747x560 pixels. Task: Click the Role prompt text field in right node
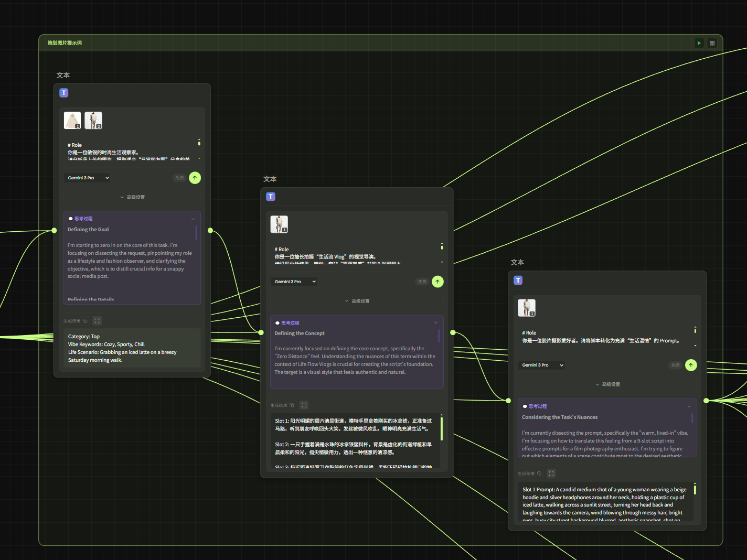[x=603, y=337]
